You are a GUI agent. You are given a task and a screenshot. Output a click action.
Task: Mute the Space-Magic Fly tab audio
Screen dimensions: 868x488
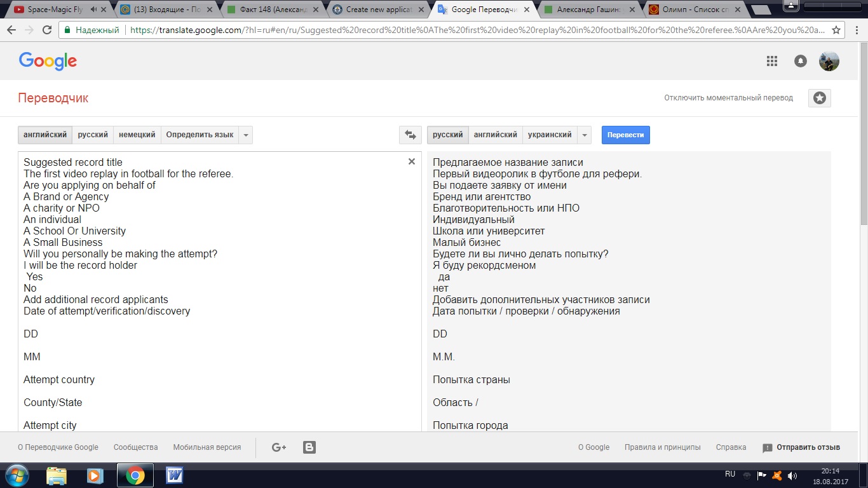point(94,10)
